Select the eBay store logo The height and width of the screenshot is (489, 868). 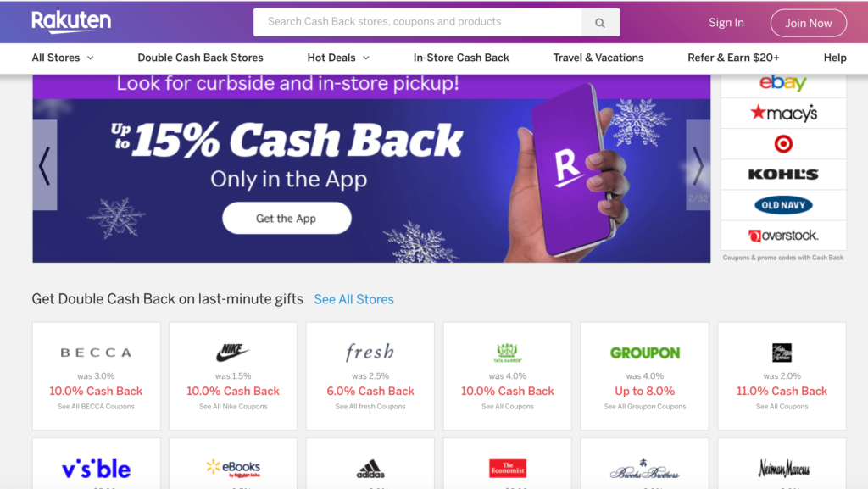point(782,83)
